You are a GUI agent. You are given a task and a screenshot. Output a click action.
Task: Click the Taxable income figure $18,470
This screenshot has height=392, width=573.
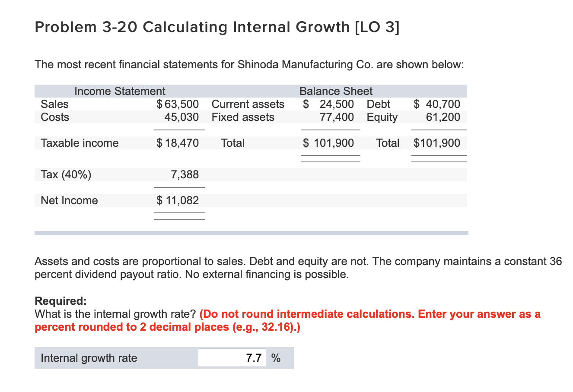tap(179, 143)
